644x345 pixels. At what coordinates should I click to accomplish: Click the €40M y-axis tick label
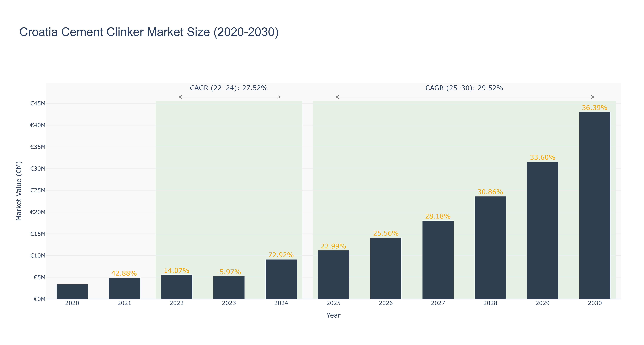point(38,125)
